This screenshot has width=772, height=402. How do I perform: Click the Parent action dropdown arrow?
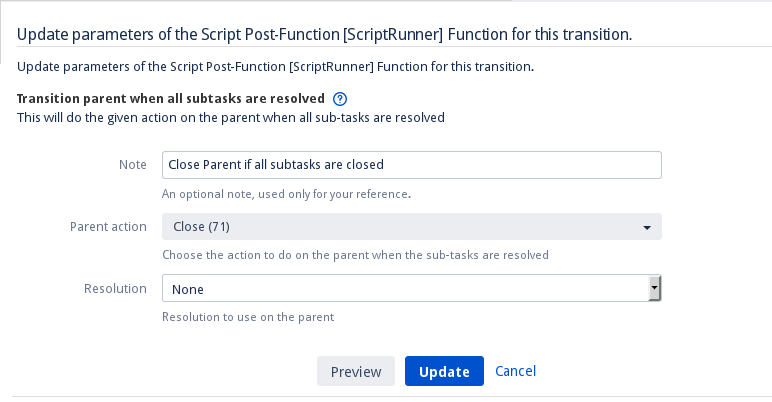(647, 228)
